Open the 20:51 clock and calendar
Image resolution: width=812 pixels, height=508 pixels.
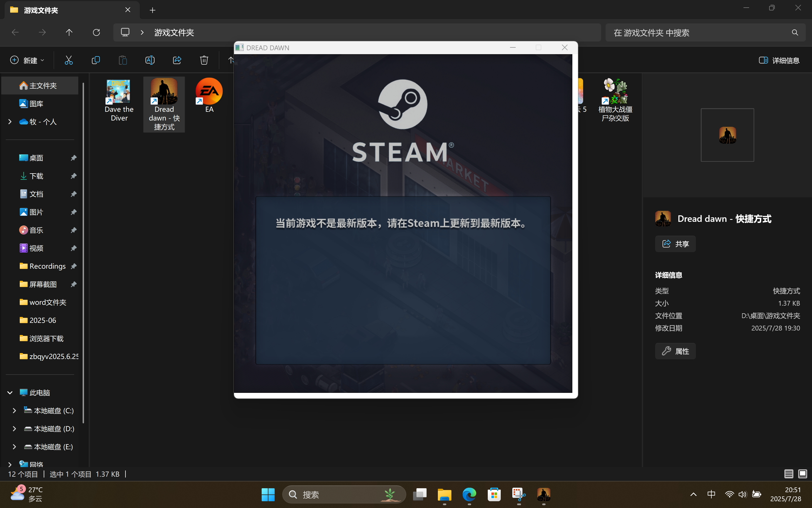786,494
